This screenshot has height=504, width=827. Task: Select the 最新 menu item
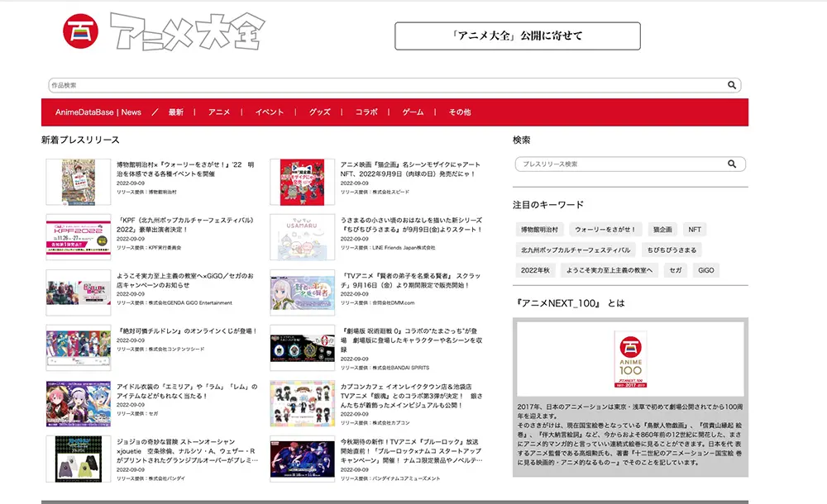point(175,112)
